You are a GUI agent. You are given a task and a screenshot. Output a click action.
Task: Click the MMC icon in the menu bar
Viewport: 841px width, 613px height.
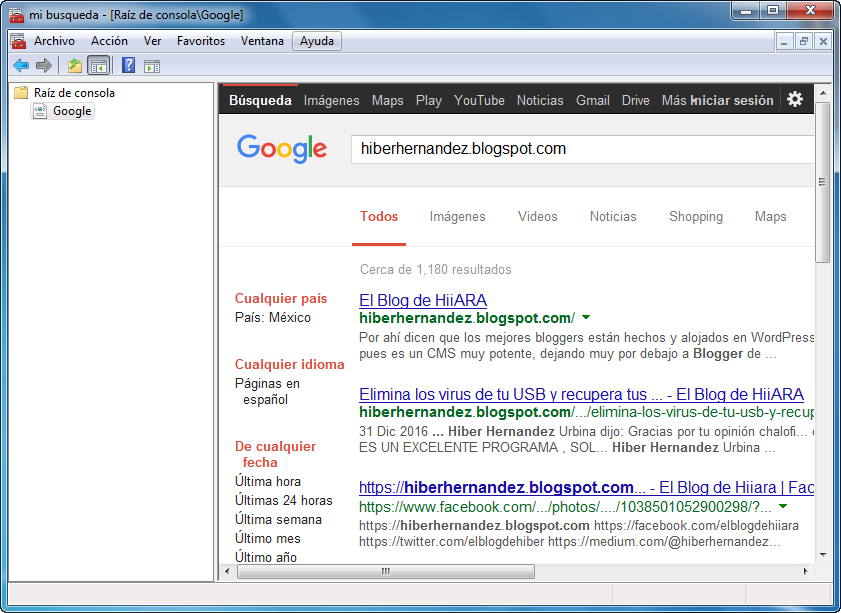(x=18, y=41)
